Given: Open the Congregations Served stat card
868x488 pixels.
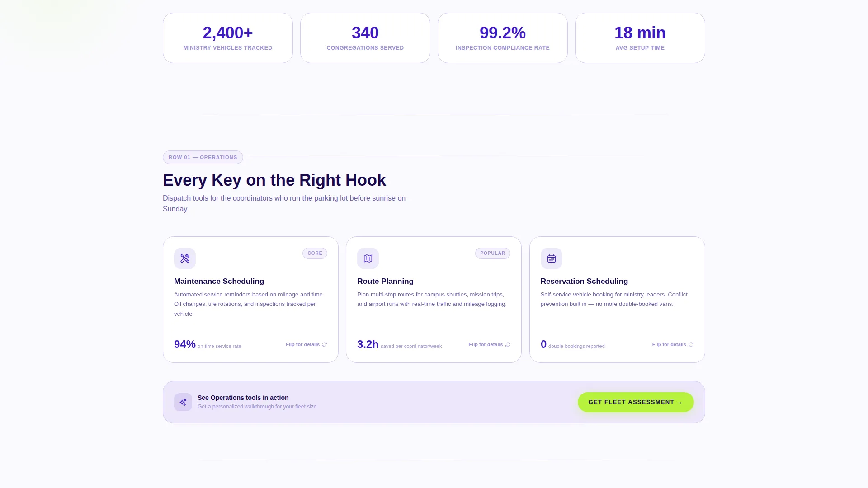Looking at the screenshot, I should (x=365, y=38).
